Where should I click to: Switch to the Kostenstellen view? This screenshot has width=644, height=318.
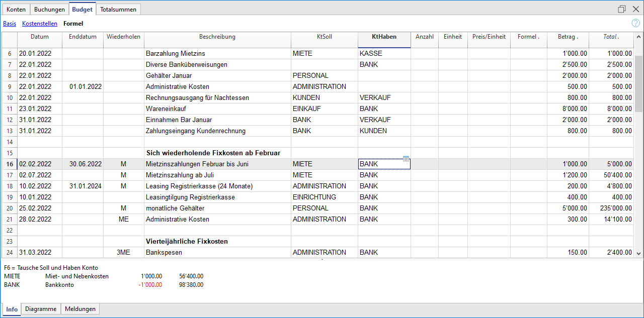40,24
